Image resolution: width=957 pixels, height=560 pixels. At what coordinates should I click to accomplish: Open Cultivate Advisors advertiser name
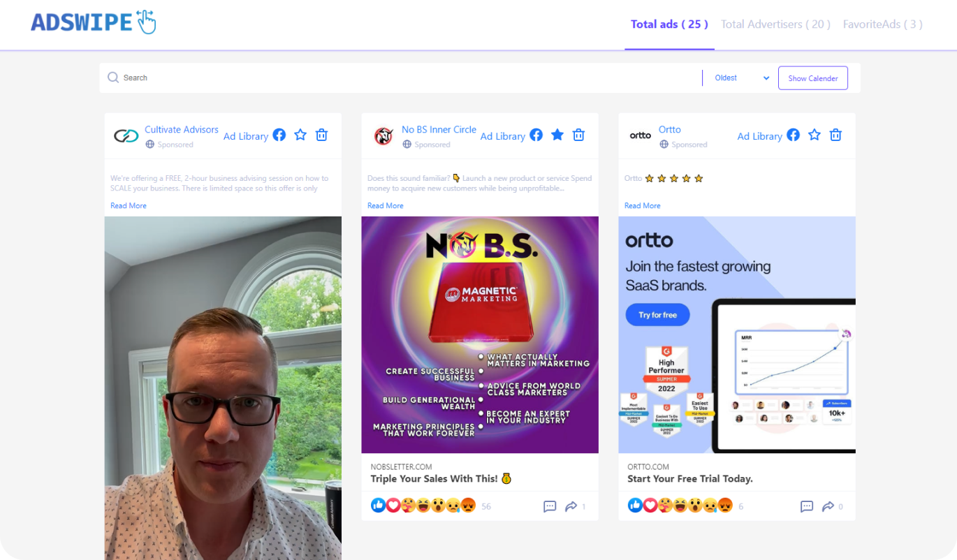[x=182, y=129]
